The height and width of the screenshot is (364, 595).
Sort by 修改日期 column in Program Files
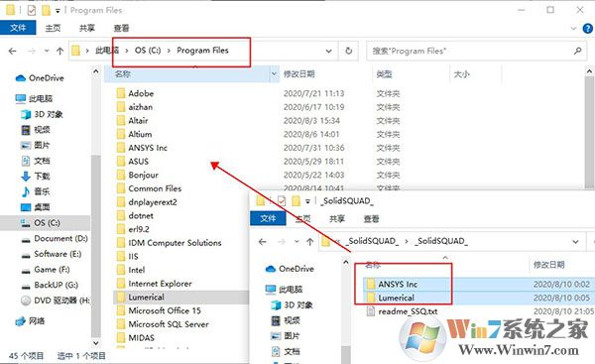(x=299, y=74)
